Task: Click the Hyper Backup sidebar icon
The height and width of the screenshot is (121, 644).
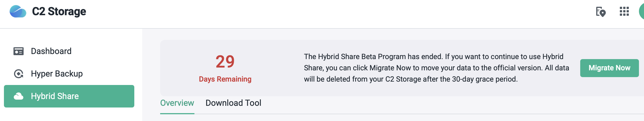Action: pyautogui.click(x=19, y=74)
